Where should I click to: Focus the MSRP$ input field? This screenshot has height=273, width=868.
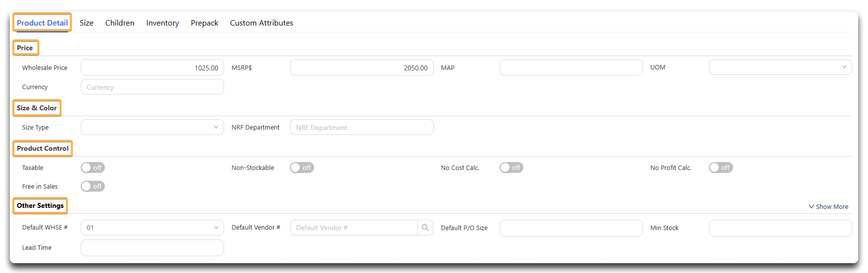[362, 68]
